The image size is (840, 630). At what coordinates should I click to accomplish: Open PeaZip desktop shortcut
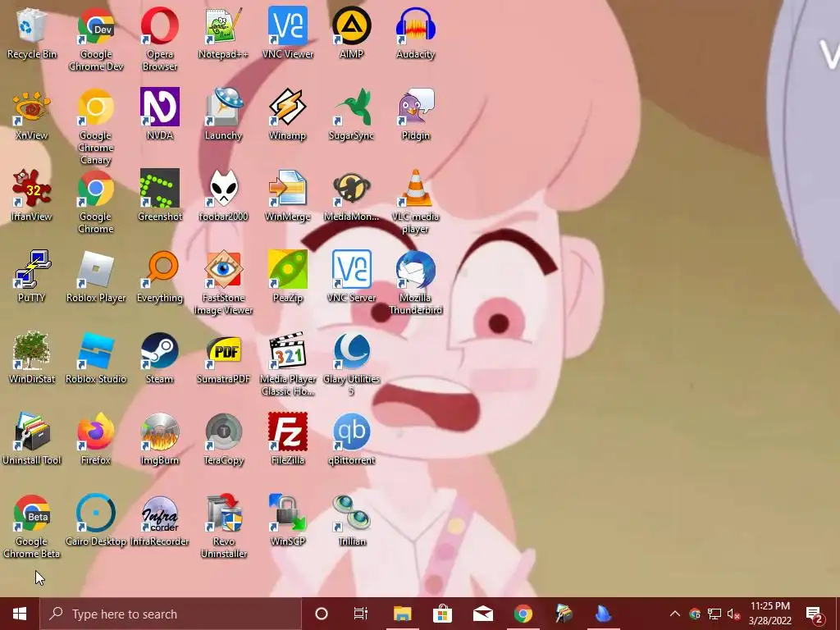coord(288,276)
